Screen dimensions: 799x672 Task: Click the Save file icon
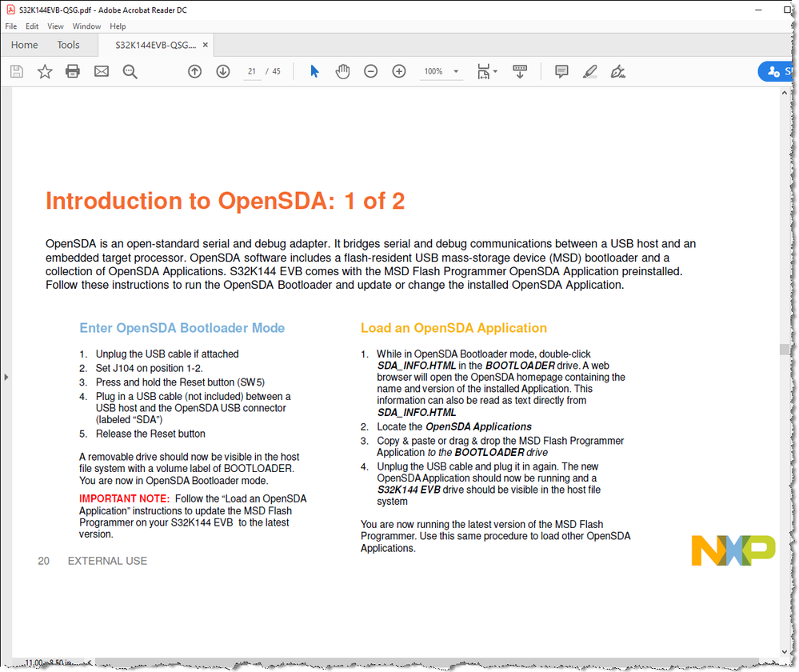point(16,71)
